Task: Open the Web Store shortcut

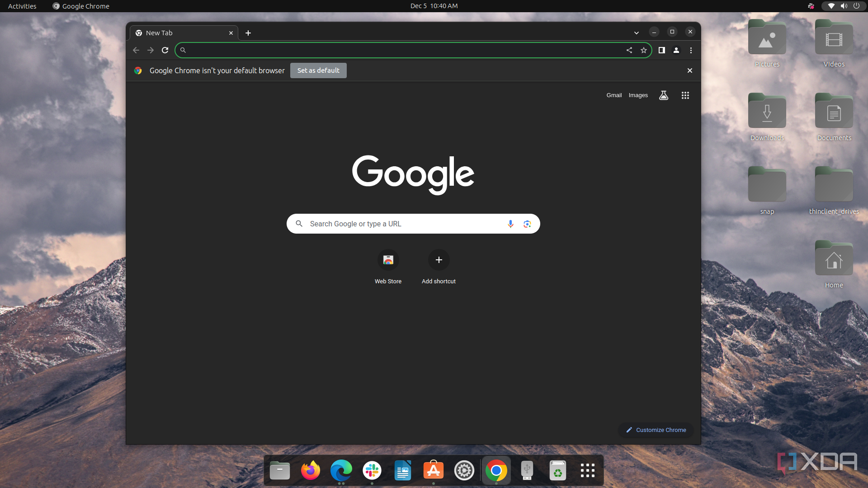Action: (388, 260)
